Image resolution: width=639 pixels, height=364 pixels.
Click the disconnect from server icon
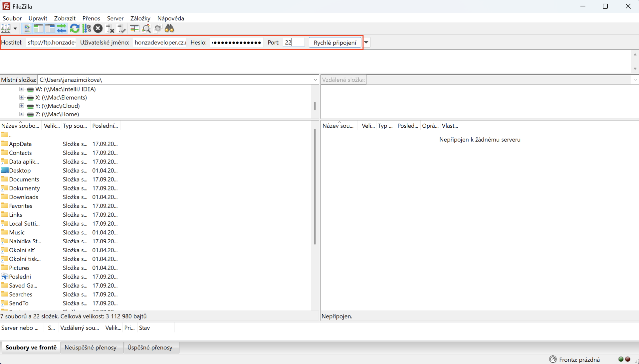coord(110,29)
